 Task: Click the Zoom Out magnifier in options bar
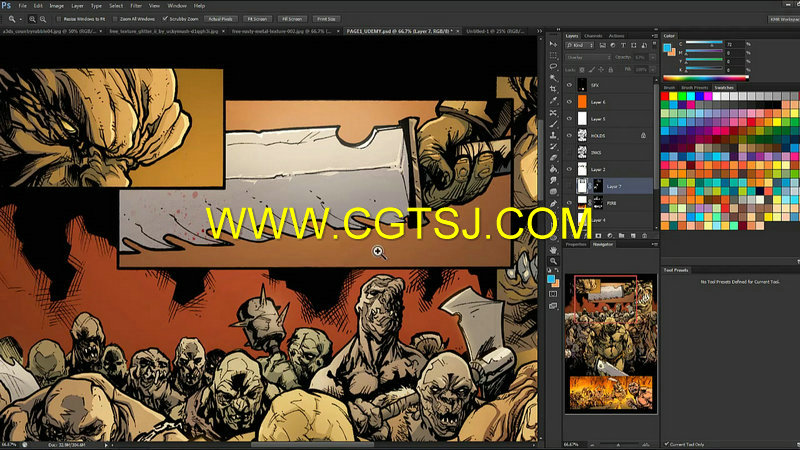pos(43,19)
